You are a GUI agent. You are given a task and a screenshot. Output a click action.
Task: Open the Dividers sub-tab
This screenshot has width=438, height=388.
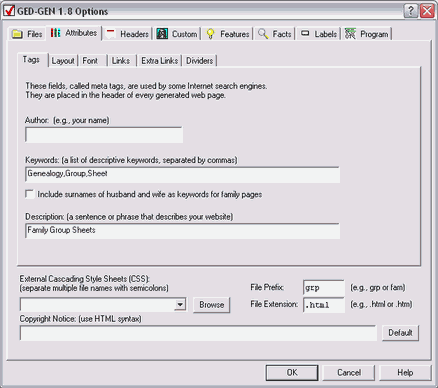tap(199, 61)
